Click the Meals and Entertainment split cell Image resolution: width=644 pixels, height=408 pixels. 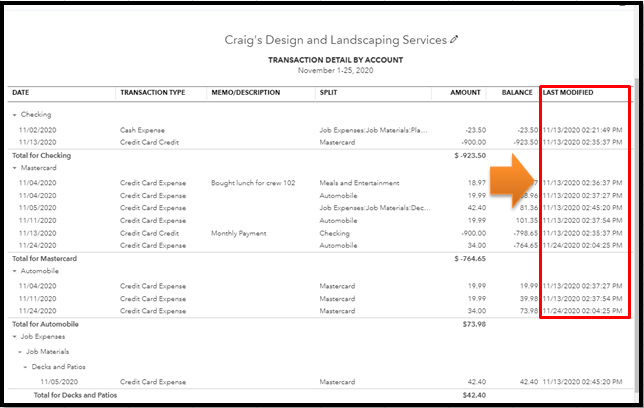coord(359,183)
